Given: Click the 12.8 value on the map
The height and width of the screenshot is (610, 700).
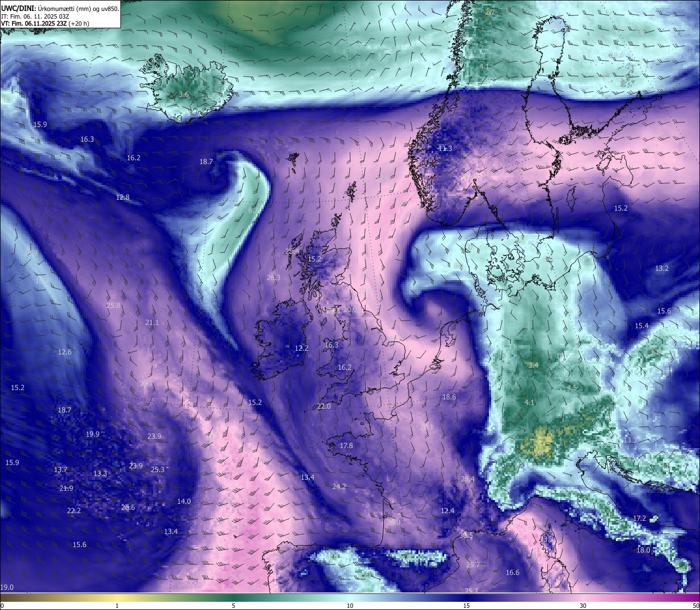Looking at the screenshot, I should (122, 197).
